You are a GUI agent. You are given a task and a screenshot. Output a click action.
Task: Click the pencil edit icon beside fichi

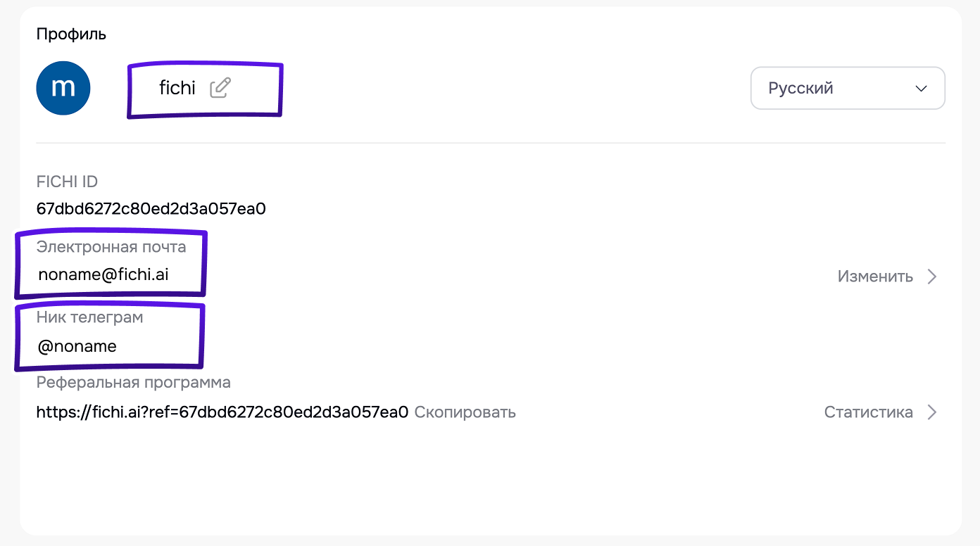click(220, 88)
